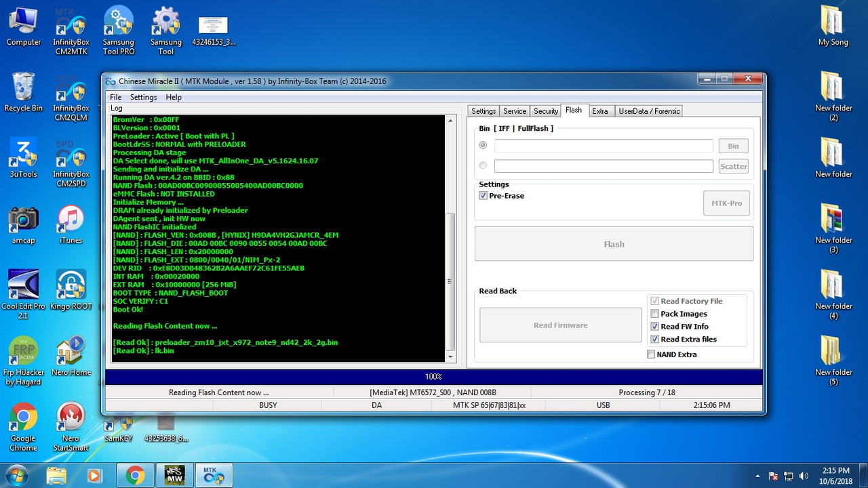Click the Scatter file path field

tap(604, 166)
